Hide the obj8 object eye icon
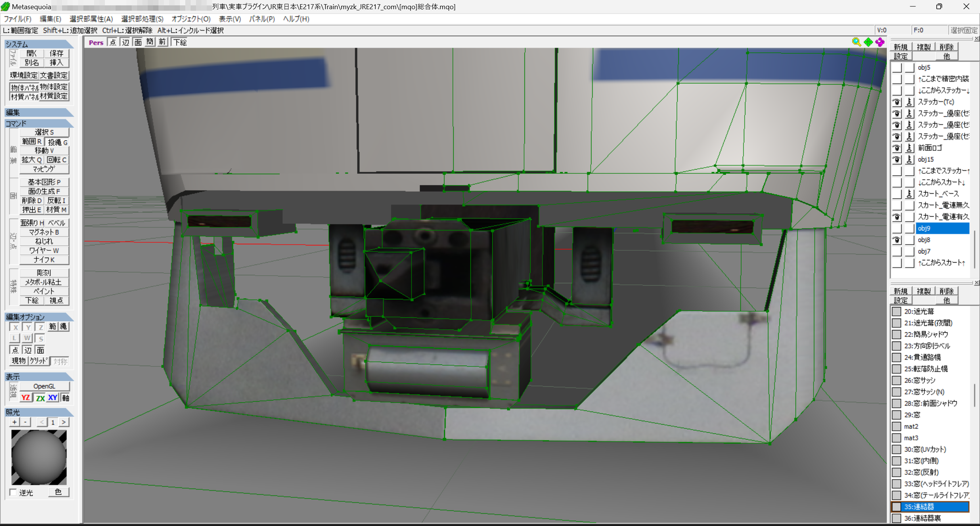 897,240
